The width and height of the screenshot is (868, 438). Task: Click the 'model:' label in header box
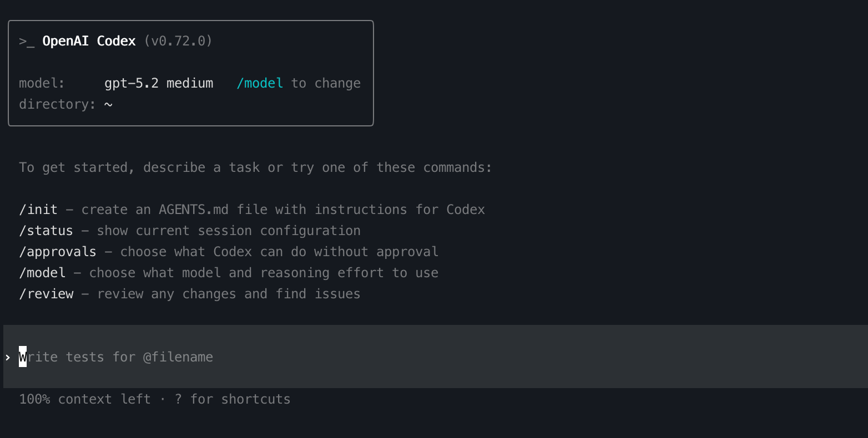tap(42, 83)
